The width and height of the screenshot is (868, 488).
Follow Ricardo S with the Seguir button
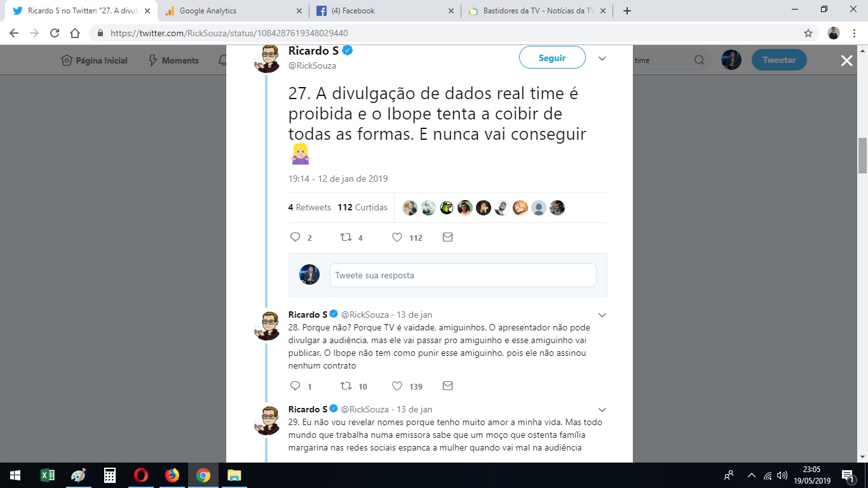[x=552, y=58]
